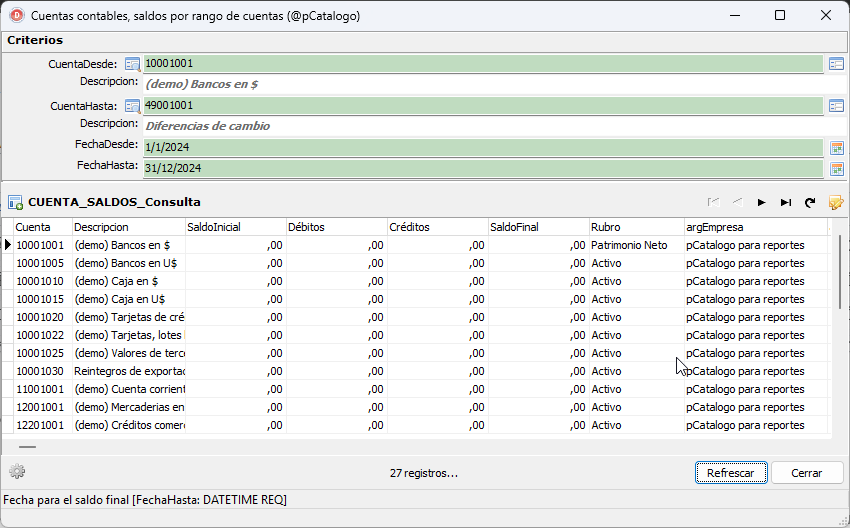Select the row for account 10001020
The image size is (850, 528).
click(x=415, y=317)
